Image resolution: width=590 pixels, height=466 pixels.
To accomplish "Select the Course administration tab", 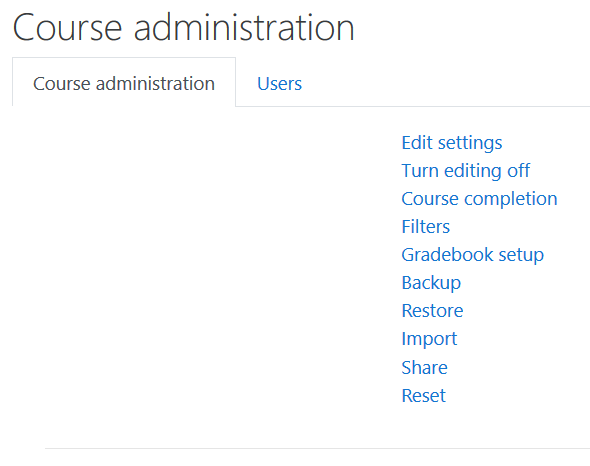I will [x=124, y=82].
